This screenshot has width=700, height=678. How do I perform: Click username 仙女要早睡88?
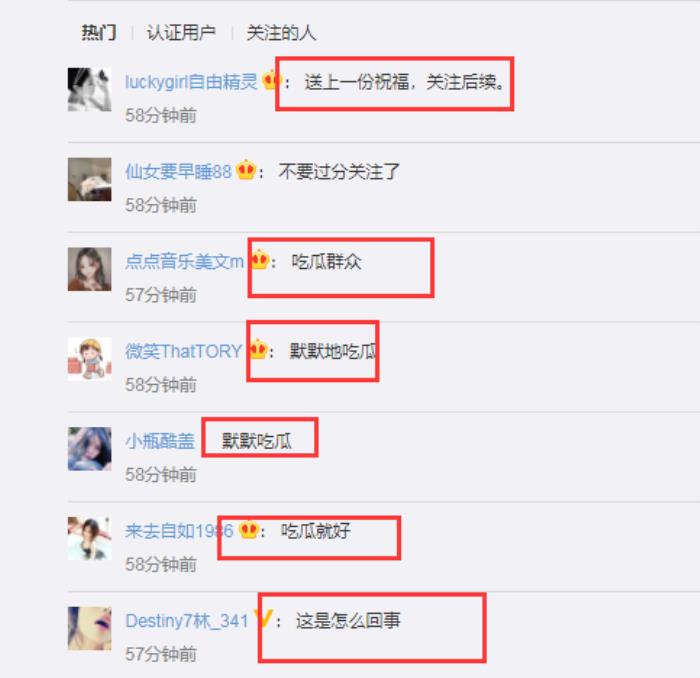[x=178, y=171]
